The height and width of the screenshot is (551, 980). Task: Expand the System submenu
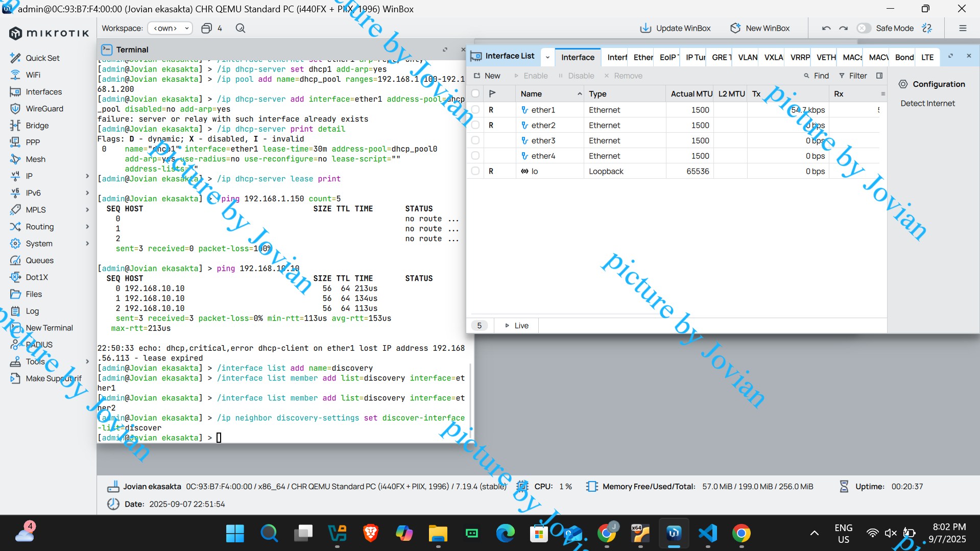click(87, 244)
